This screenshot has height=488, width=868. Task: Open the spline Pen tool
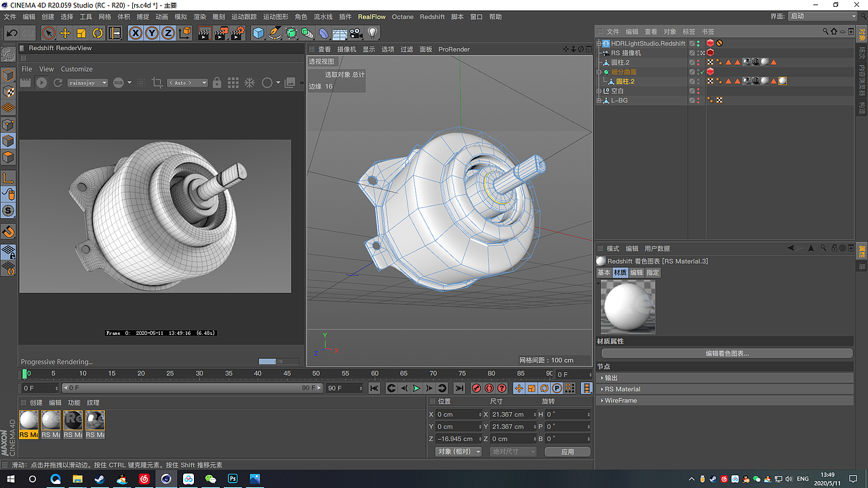pos(275,33)
